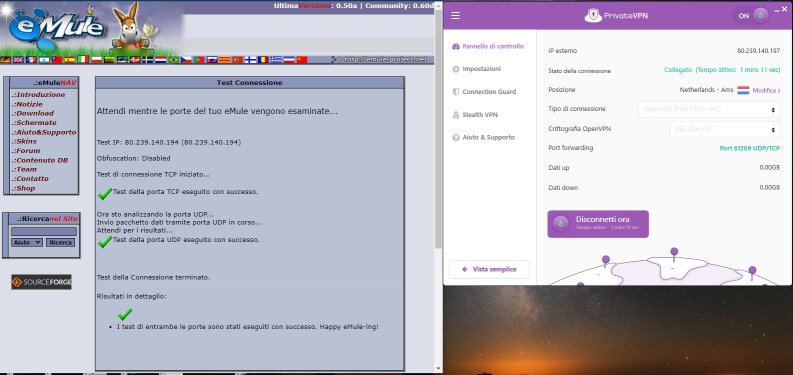Open the Tipo di connessione dropdown
Screen dimensions: 793x375
pyautogui.click(x=709, y=109)
